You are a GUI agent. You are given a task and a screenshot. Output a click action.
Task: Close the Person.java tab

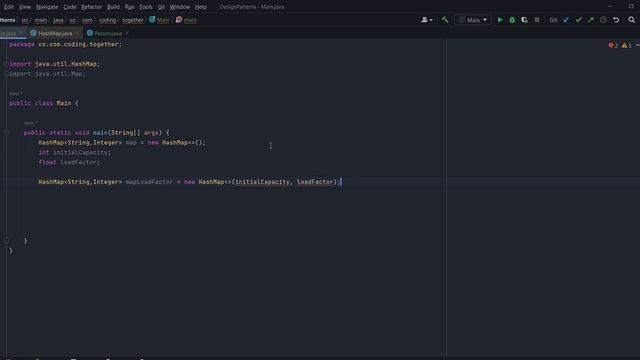(x=127, y=33)
